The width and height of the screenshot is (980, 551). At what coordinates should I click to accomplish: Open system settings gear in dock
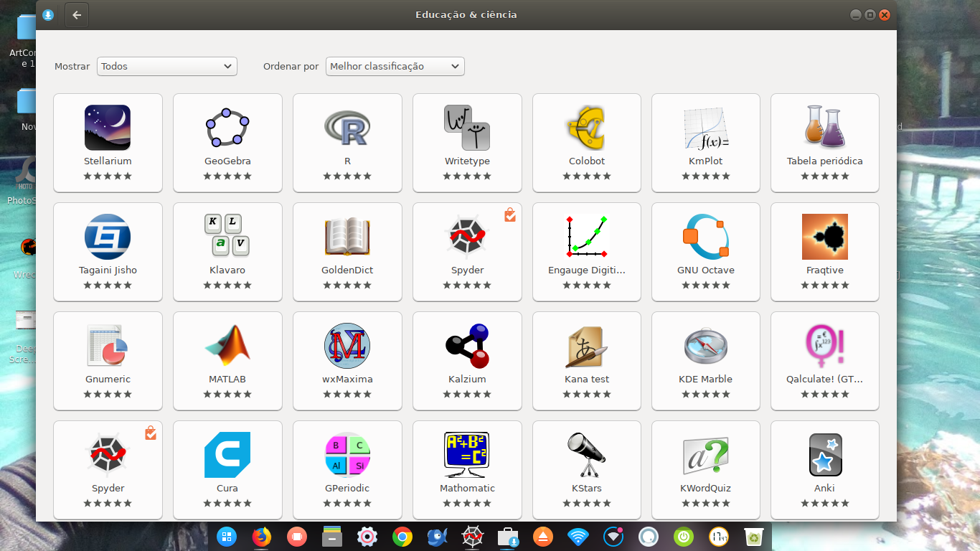[x=367, y=537]
